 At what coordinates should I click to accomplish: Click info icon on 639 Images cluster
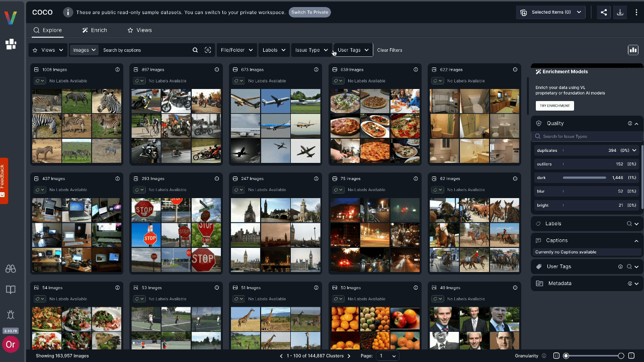point(416,69)
